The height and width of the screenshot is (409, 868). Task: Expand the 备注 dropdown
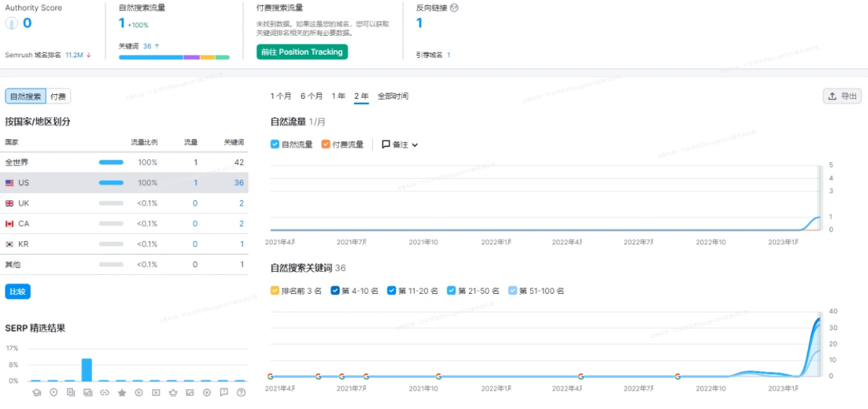click(x=398, y=144)
